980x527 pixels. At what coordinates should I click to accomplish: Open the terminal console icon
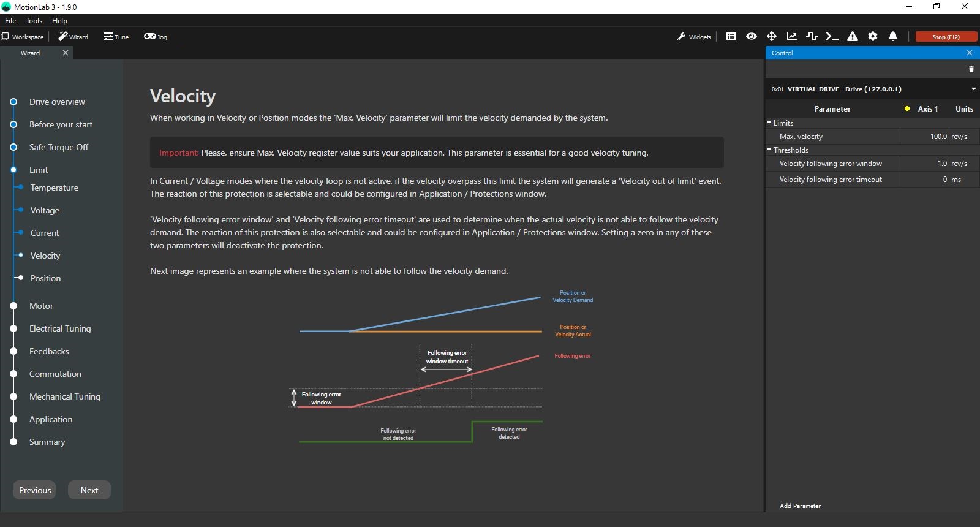[x=832, y=37]
